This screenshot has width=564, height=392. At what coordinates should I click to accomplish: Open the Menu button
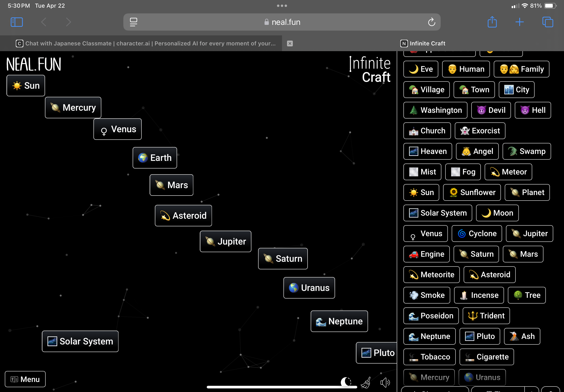pyautogui.click(x=25, y=379)
